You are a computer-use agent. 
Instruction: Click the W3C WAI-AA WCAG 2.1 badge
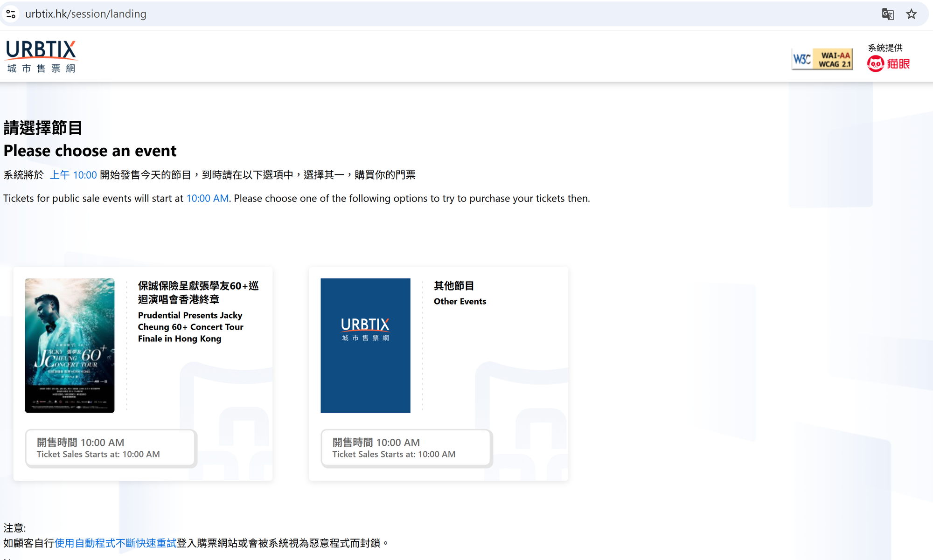(822, 59)
